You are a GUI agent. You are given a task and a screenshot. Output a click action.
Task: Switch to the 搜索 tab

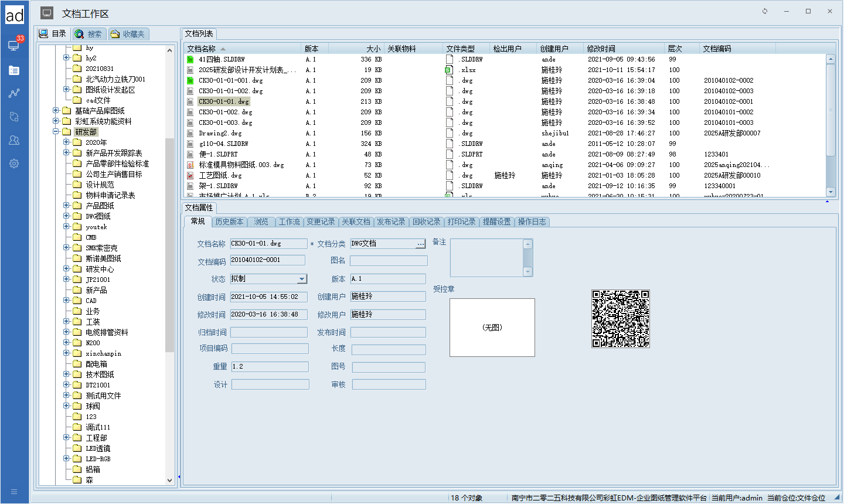[x=89, y=34]
